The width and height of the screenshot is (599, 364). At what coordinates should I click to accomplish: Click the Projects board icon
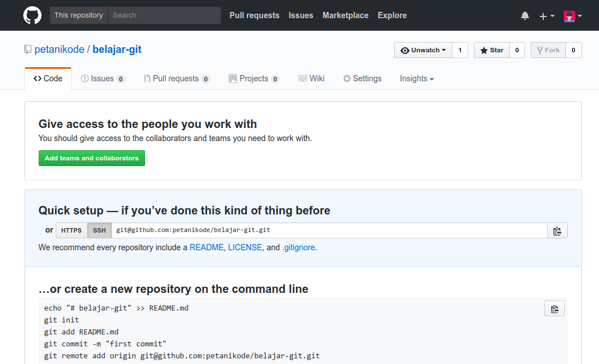[x=233, y=78]
